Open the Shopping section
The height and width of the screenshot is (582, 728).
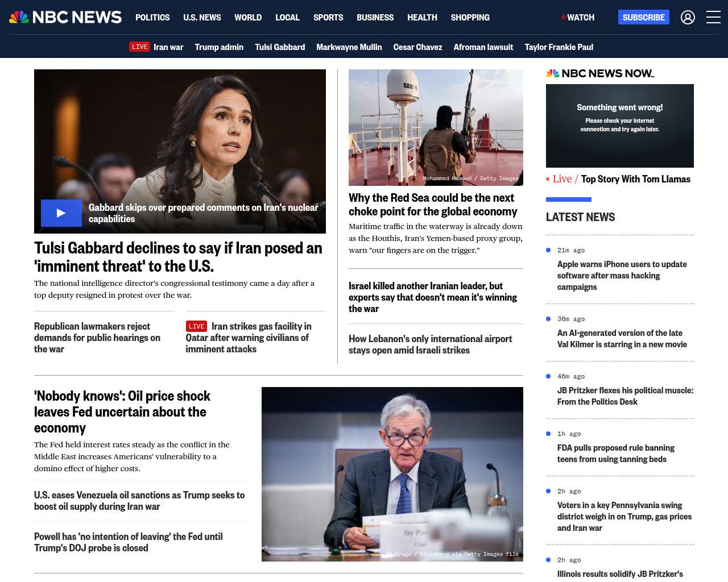click(x=470, y=18)
